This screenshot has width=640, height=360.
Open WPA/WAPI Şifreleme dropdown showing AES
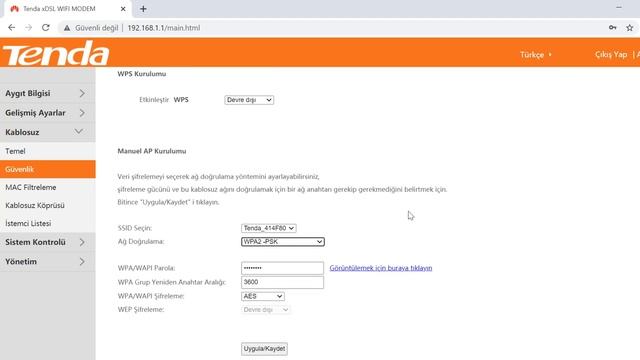pos(263,296)
